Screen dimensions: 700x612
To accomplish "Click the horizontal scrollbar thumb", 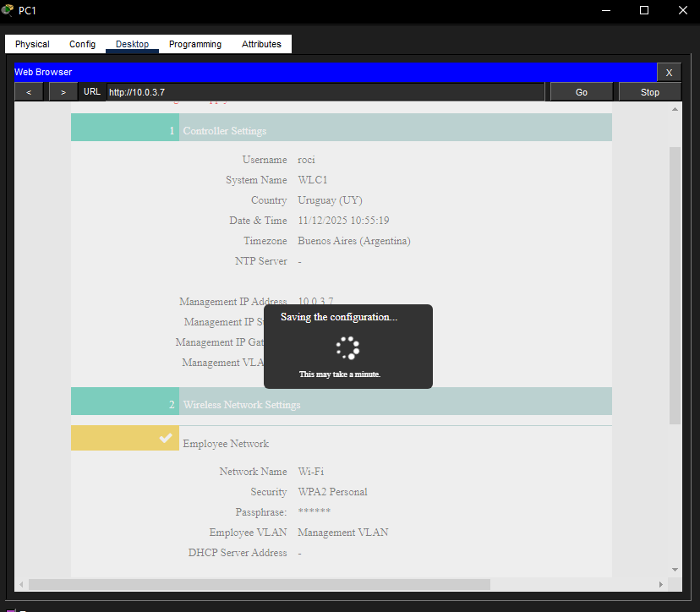I will pyautogui.click(x=259, y=584).
